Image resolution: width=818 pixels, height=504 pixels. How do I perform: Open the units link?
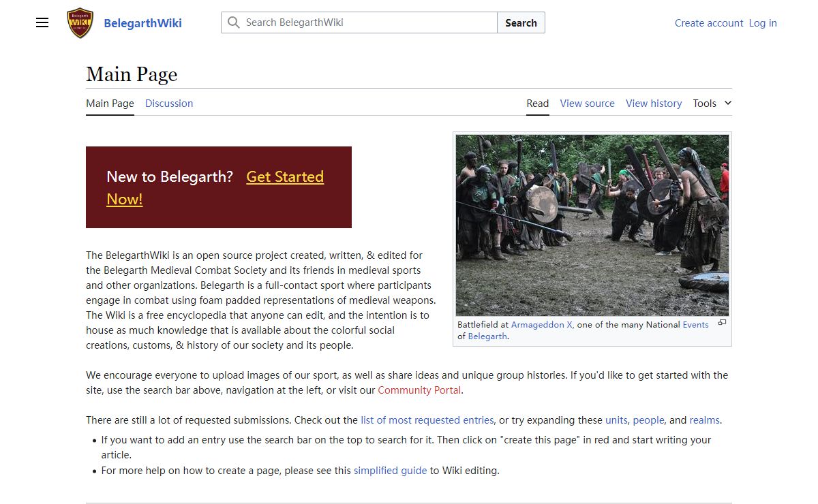coord(616,420)
